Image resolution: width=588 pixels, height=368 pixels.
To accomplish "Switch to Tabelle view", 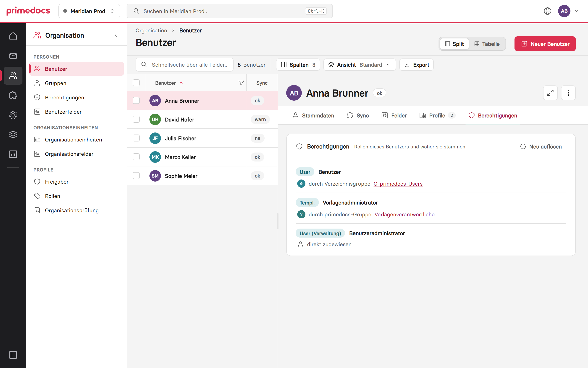I will pos(487,44).
